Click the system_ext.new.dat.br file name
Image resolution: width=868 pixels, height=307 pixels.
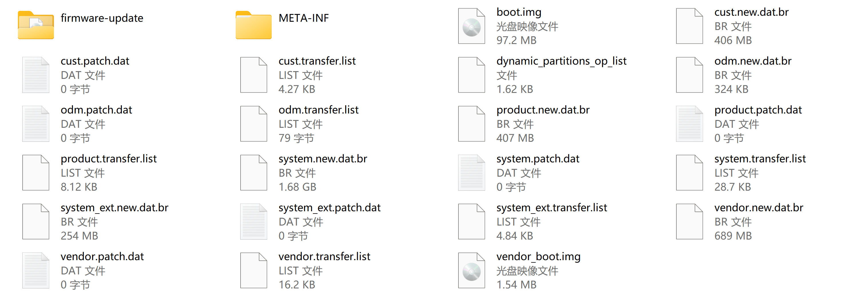tap(114, 208)
